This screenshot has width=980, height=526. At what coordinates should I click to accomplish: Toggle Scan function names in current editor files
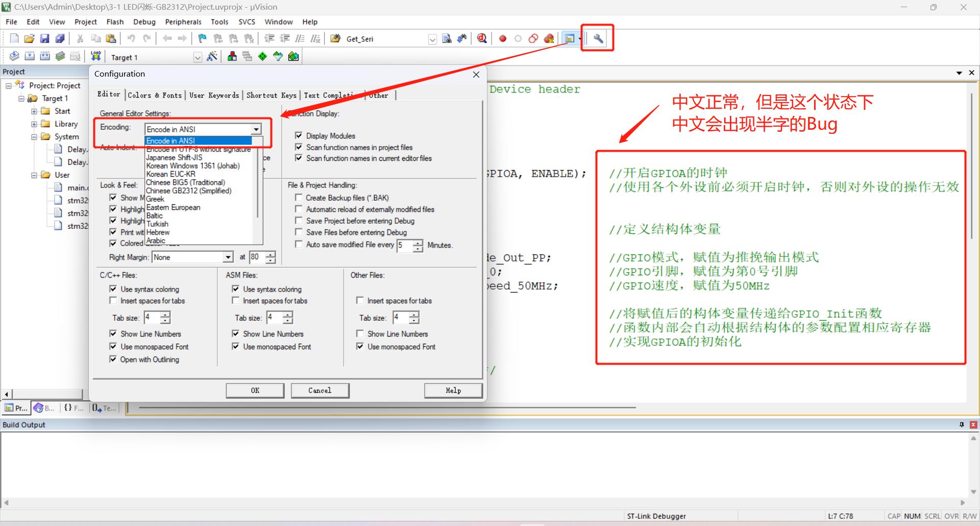(299, 158)
